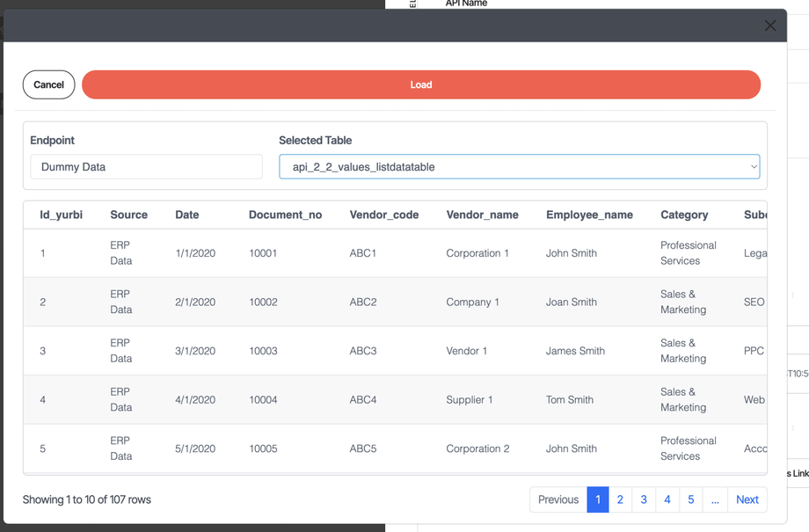
Task: Click the Id_yurbi column header
Action: (62, 215)
